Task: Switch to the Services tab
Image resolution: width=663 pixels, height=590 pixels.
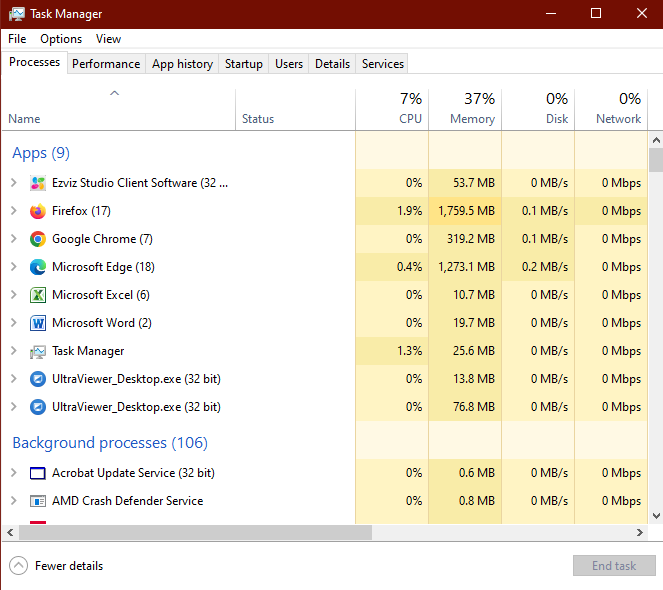Action: pos(383,64)
